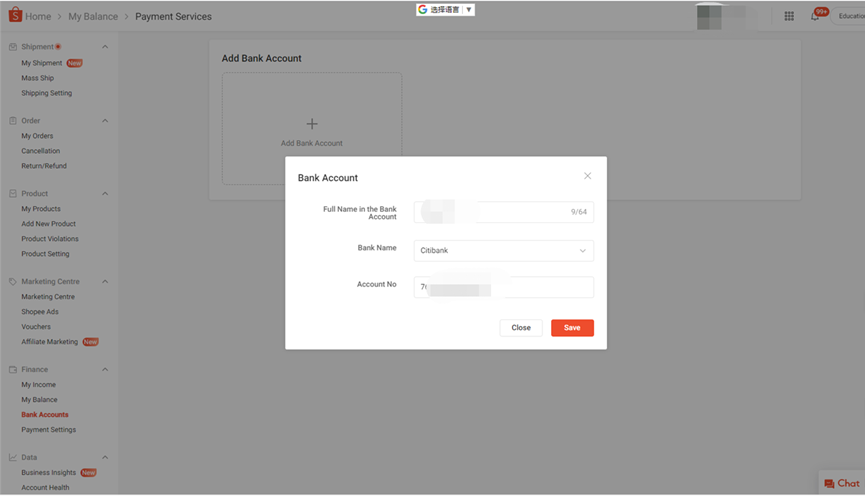
Task: Click the Education button in header
Action: tap(850, 16)
